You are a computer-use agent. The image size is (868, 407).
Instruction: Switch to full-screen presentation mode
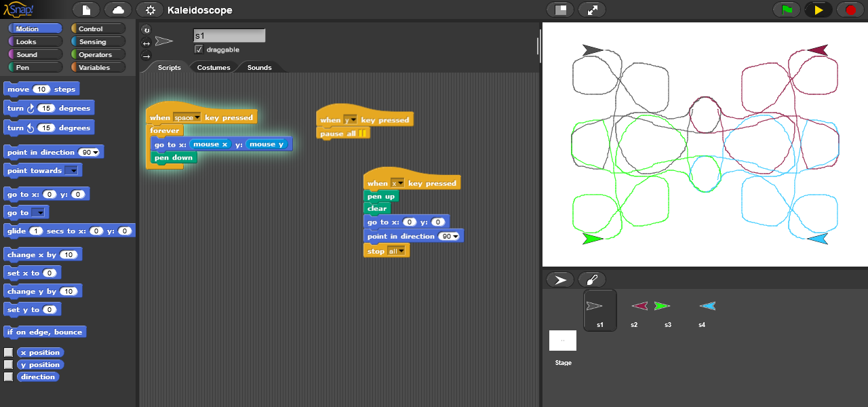(592, 10)
